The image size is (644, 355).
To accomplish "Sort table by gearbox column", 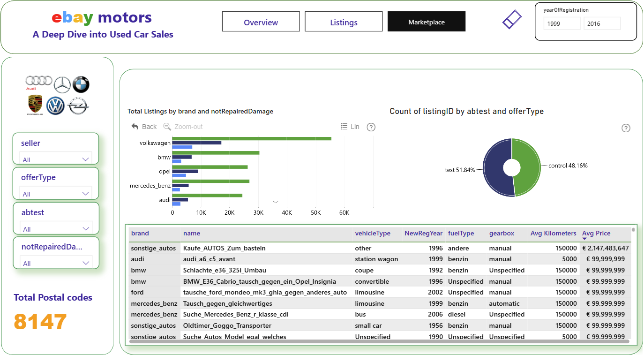I will [x=502, y=233].
